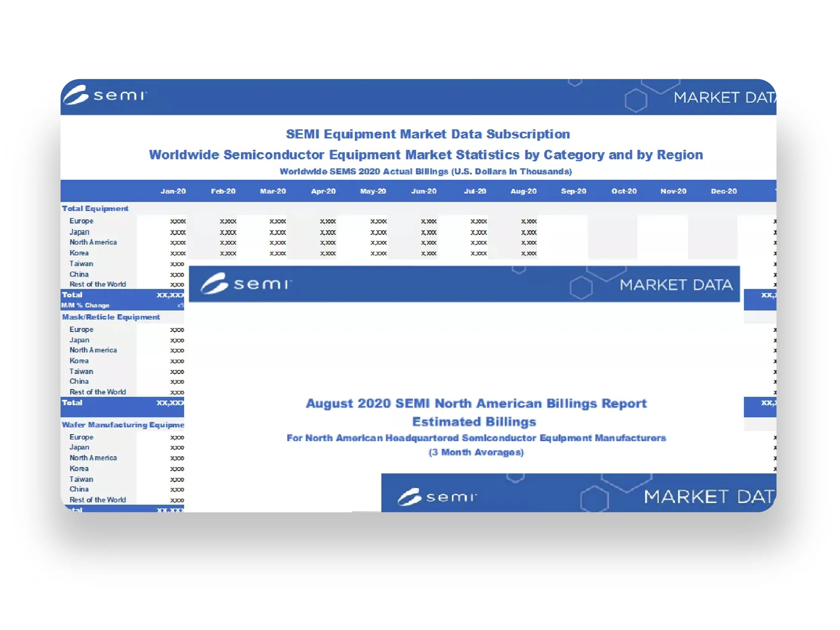The width and height of the screenshot is (840, 630).
Task: Click Europe Feb-20 value cell
Action: tap(228, 221)
